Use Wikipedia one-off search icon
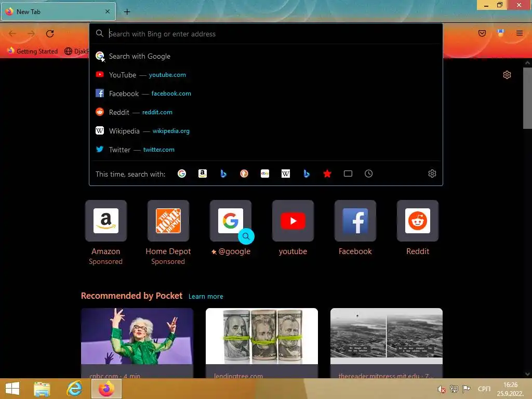532x399 pixels. (x=286, y=174)
